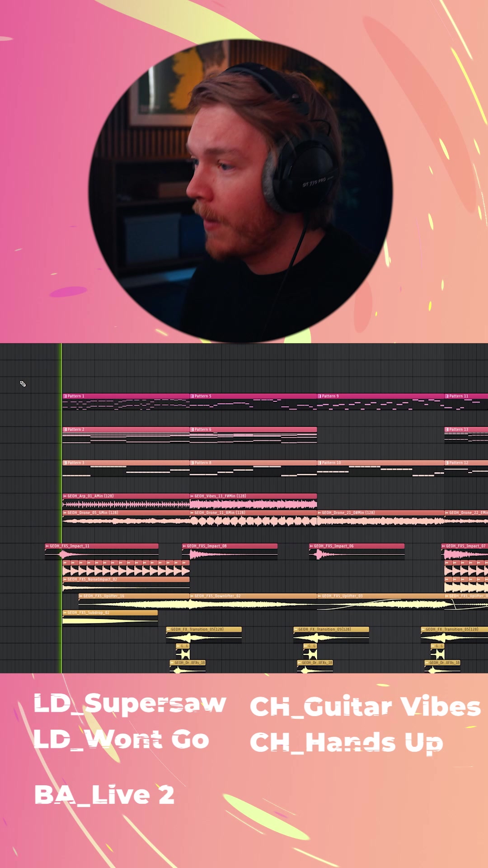Click the CH_Hands Up caption text
488x868 pixels.
346,743
